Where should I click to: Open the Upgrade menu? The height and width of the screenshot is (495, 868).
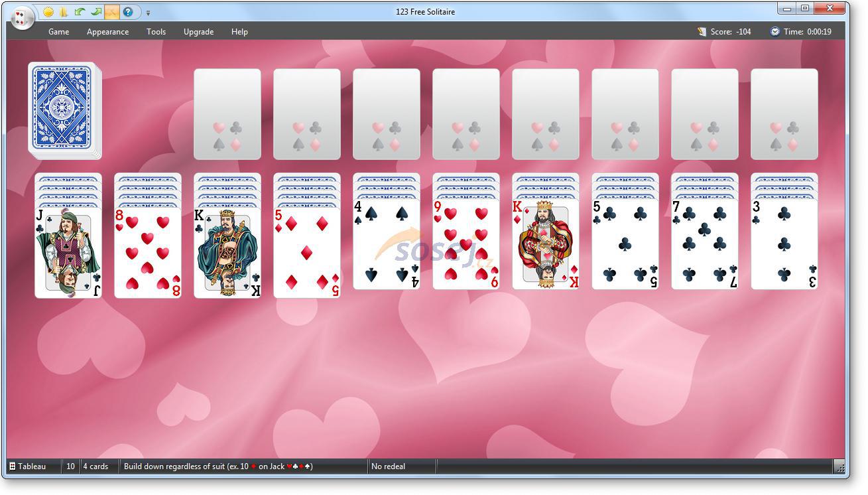pos(198,32)
